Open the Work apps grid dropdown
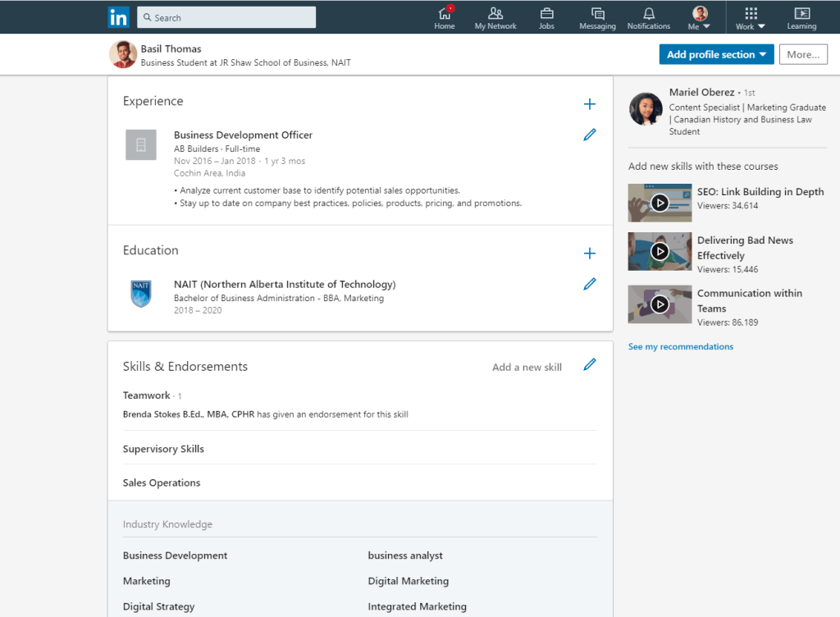 point(751,17)
